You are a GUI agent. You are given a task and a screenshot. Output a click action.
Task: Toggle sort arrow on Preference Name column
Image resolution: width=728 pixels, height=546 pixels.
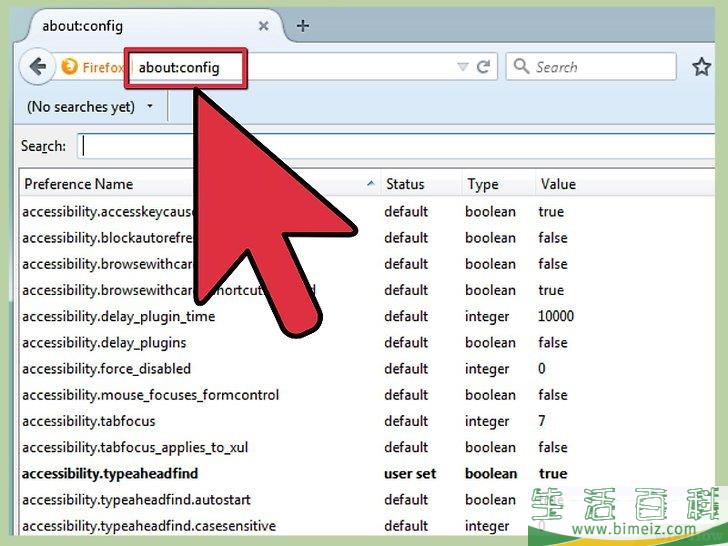coord(370,184)
